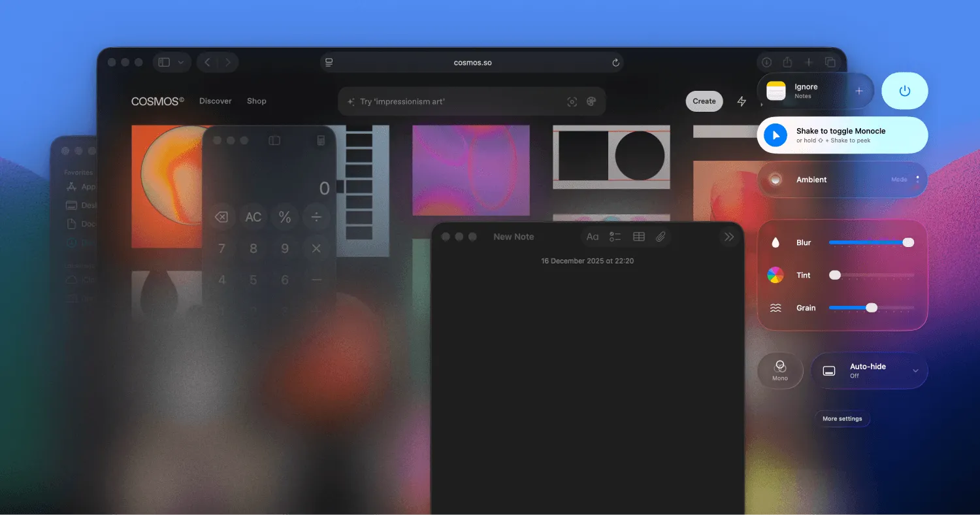Hit the Calculator backspace key

pyautogui.click(x=221, y=217)
